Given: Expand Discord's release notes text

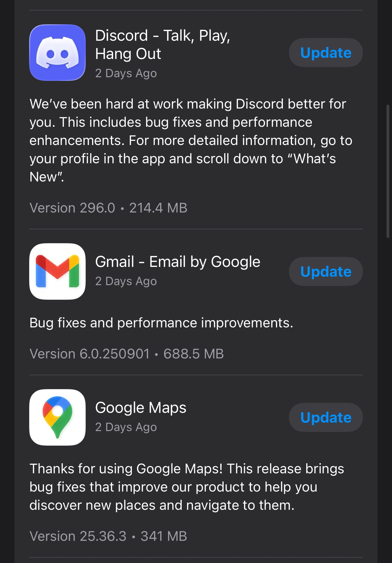Looking at the screenshot, I should point(191,140).
